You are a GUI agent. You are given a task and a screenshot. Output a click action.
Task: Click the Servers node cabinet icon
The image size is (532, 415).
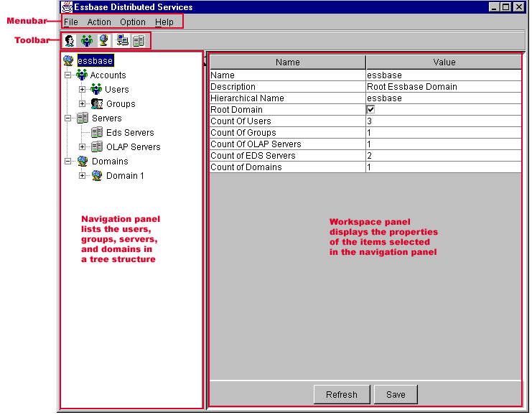click(83, 118)
